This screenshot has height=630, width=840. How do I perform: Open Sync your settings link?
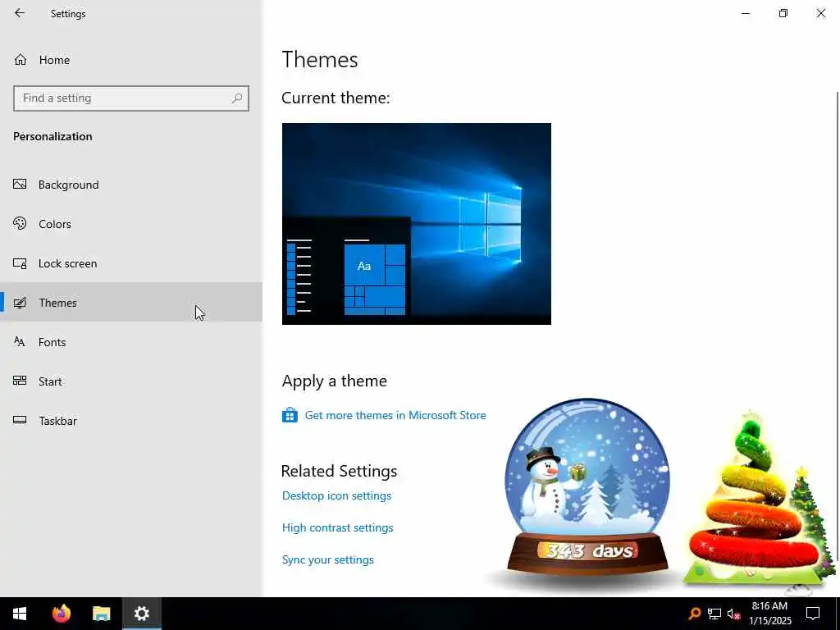(328, 559)
